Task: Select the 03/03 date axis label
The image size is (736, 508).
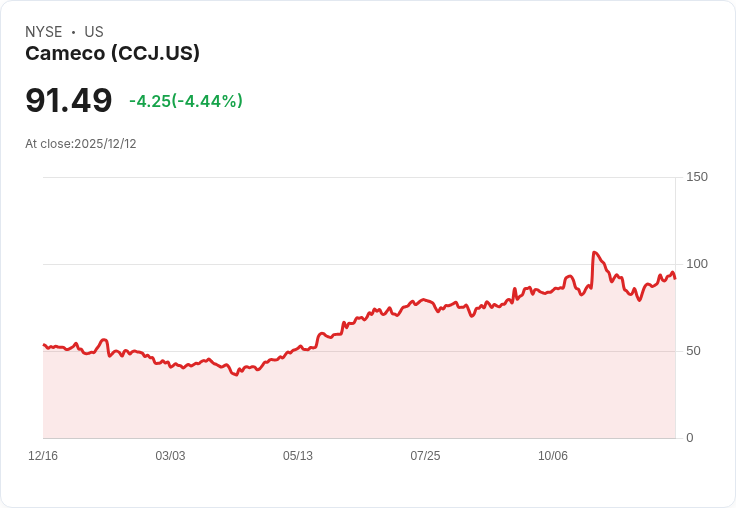Action: [170, 455]
